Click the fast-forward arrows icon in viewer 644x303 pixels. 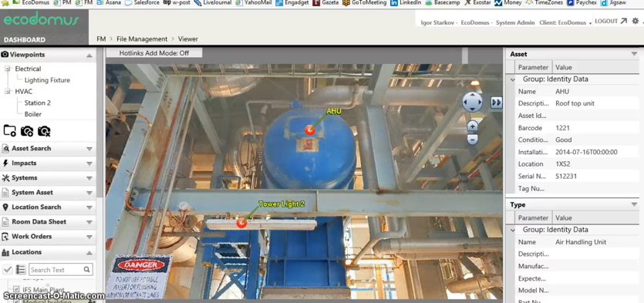(x=497, y=103)
